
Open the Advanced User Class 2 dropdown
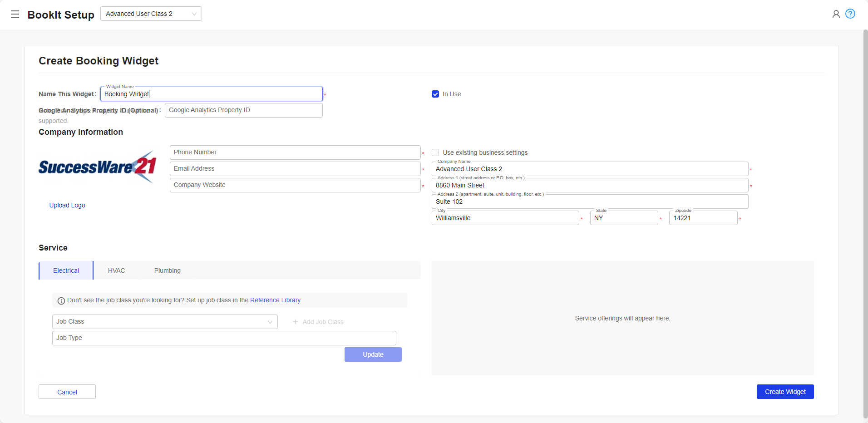151,14
